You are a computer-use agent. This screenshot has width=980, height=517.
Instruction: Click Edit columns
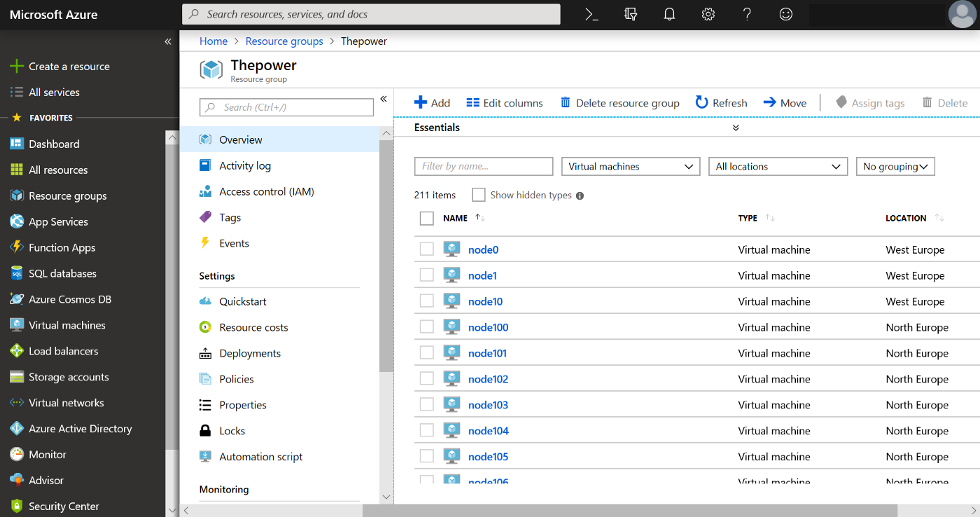click(505, 103)
